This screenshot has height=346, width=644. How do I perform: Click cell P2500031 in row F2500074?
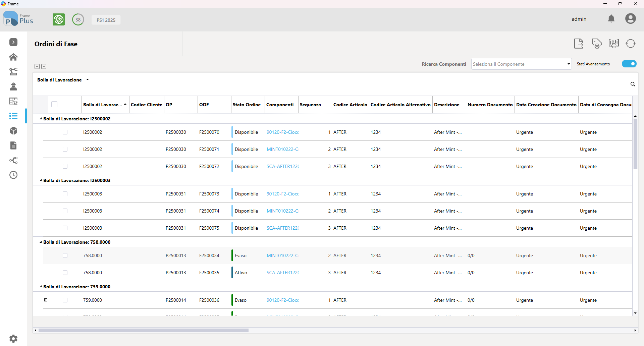pos(176,211)
